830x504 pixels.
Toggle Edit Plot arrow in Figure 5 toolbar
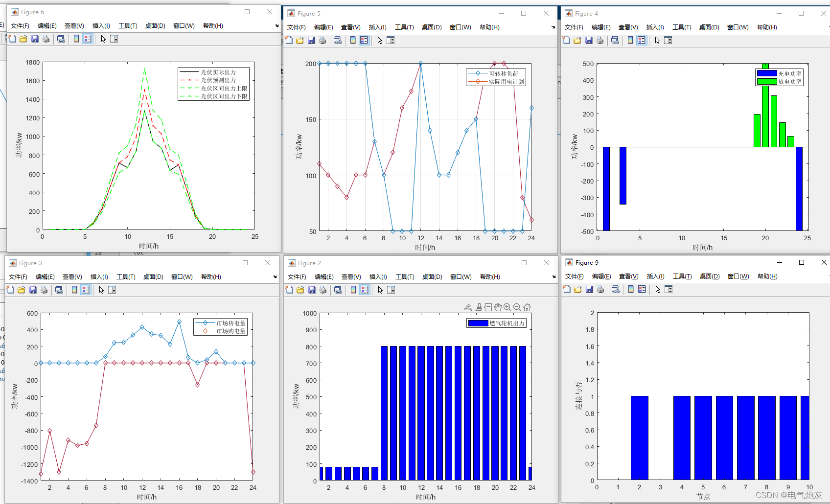[x=380, y=40]
